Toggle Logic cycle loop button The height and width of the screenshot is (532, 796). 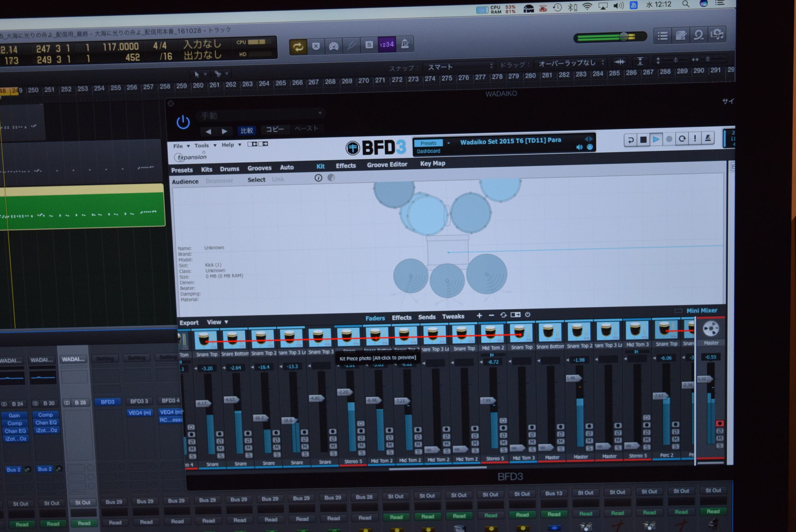pyautogui.click(x=298, y=47)
